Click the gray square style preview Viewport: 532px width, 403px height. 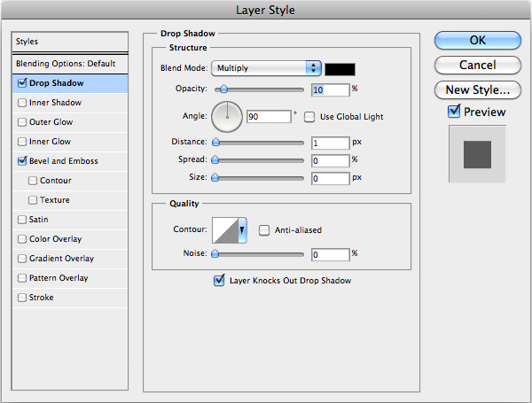[477, 154]
